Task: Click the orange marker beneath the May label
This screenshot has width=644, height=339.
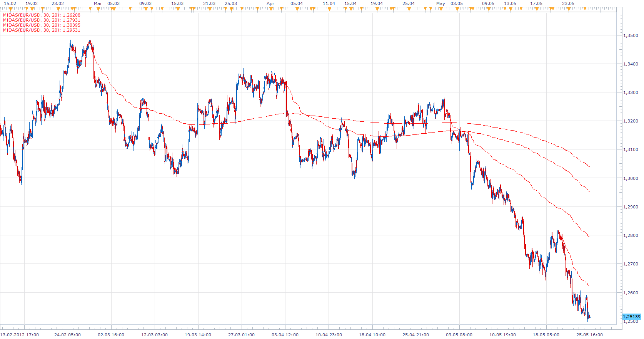Action: [441, 9]
